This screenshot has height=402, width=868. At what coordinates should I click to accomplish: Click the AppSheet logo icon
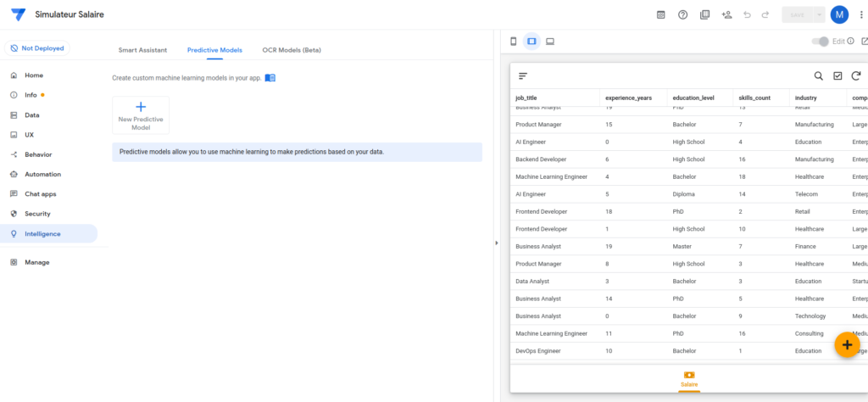click(x=19, y=14)
